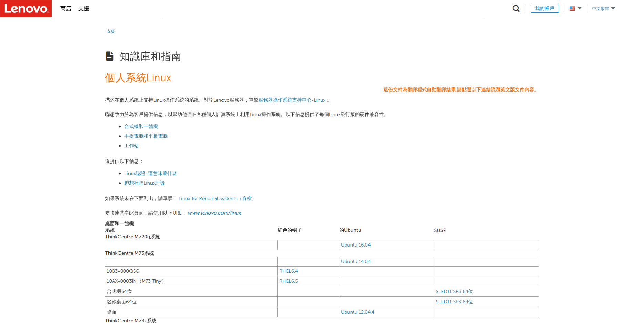Screen dimensions: 644x323
Task: Open the RHEL6.4 link
Action: [x=289, y=271]
